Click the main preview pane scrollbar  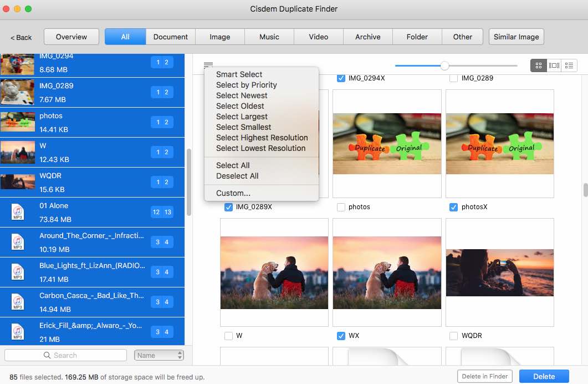[x=585, y=190]
